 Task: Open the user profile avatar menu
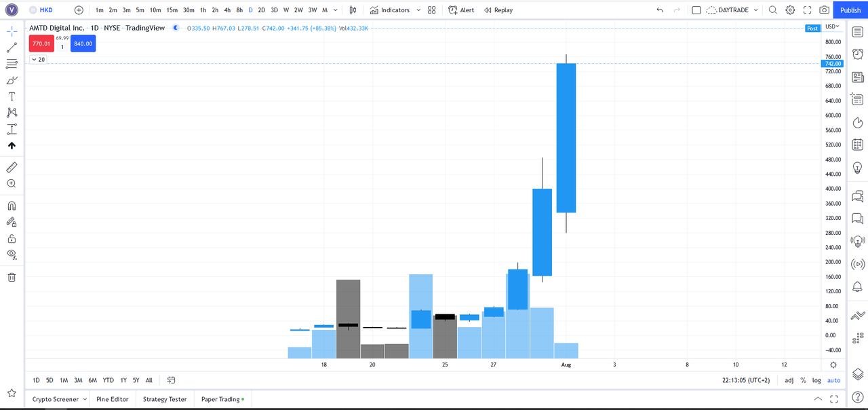tap(12, 10)
